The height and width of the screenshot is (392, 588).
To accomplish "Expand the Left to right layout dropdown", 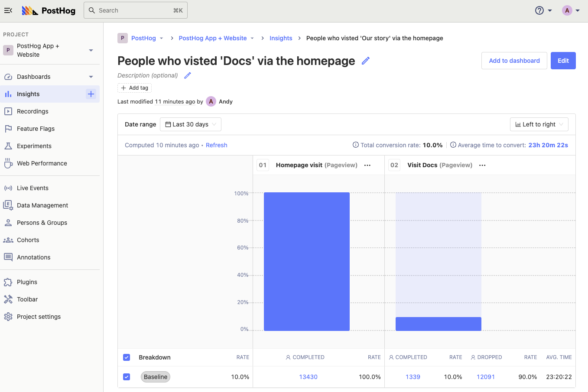I will tap(539, 124).
